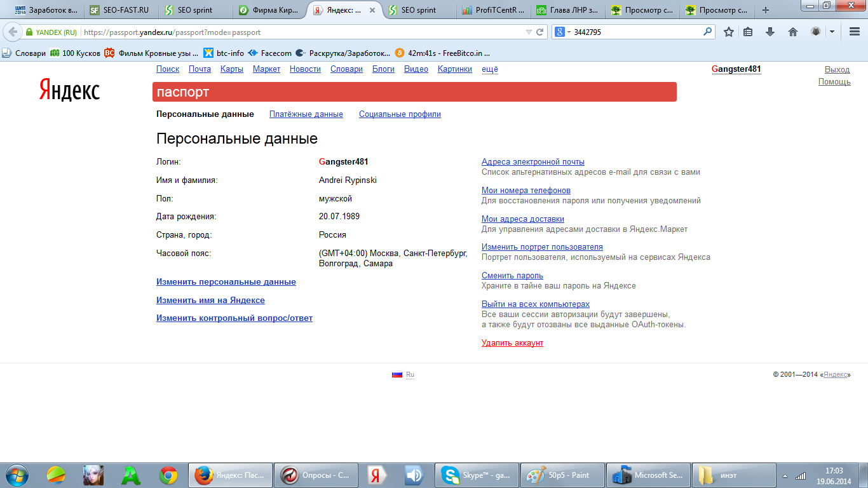
Task: Go to the browser home page icon
Action: 792,32
